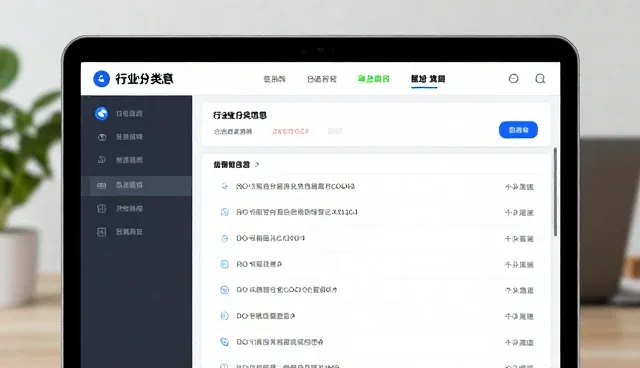Click the fifth list row's icon
The image size is (640, 368).
click(224, 290)
